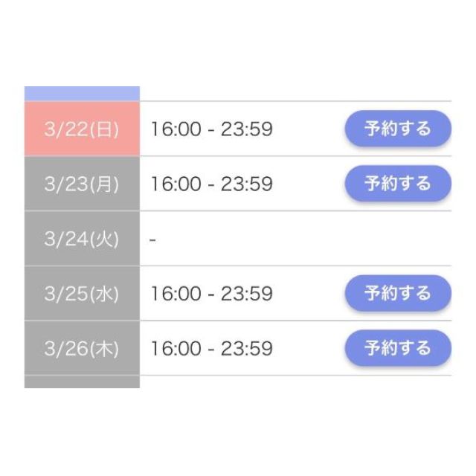Click the 23:59 end time for 3/22
The image size is (476, 476).
[248, 129]
